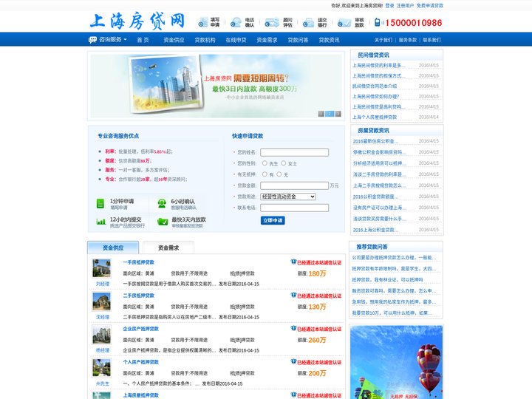The width and height of the screenshot is (532, 399).
Task: Open the 关于我们 link
Action: 383,40
